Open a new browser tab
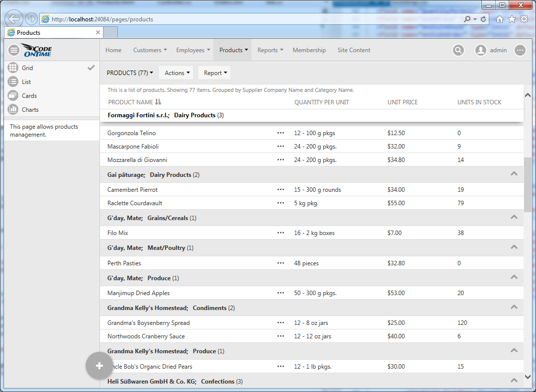536x392 pixels. coord(110,32)
